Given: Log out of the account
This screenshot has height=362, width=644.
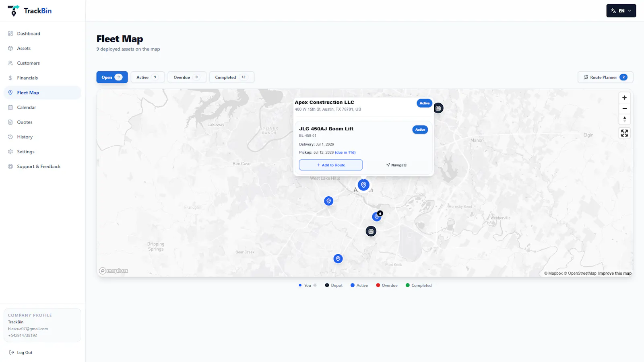Looking at the screenshot, I should pos(21,352).
